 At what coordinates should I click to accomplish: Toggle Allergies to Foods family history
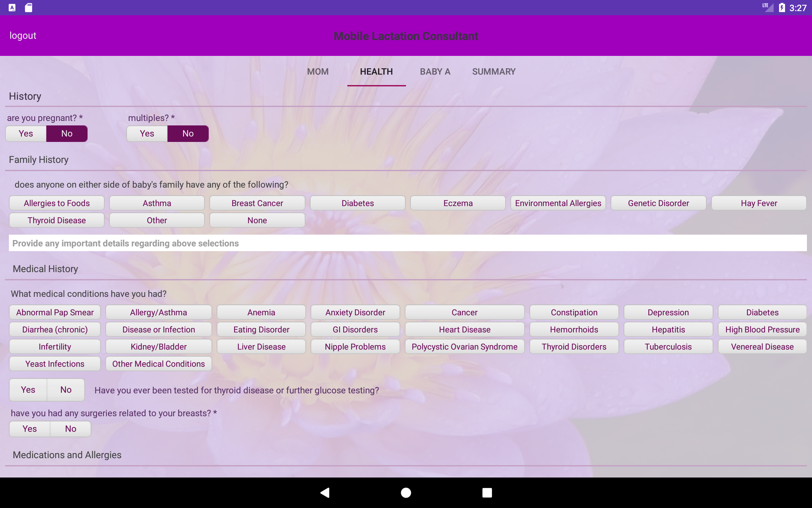pos(57,203)
